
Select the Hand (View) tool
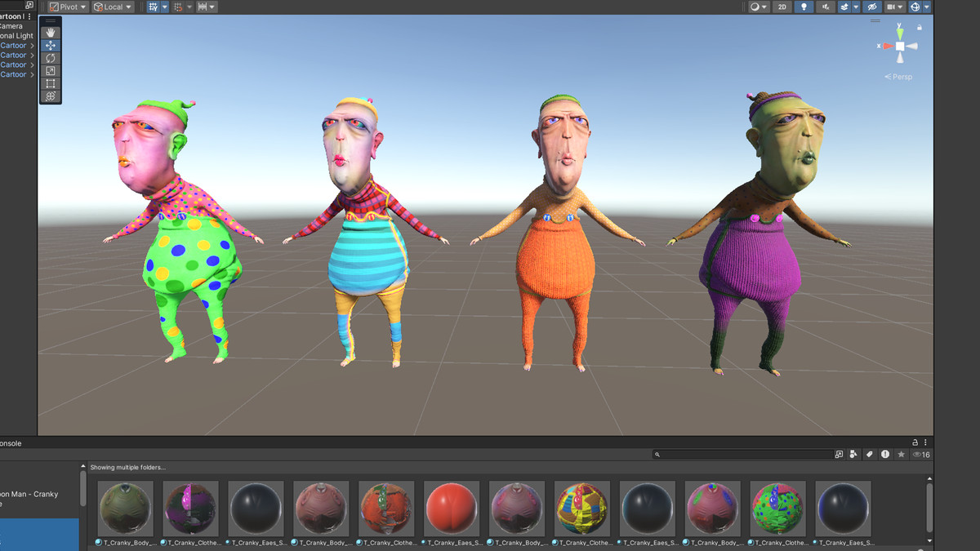click(x=51, y=32)
